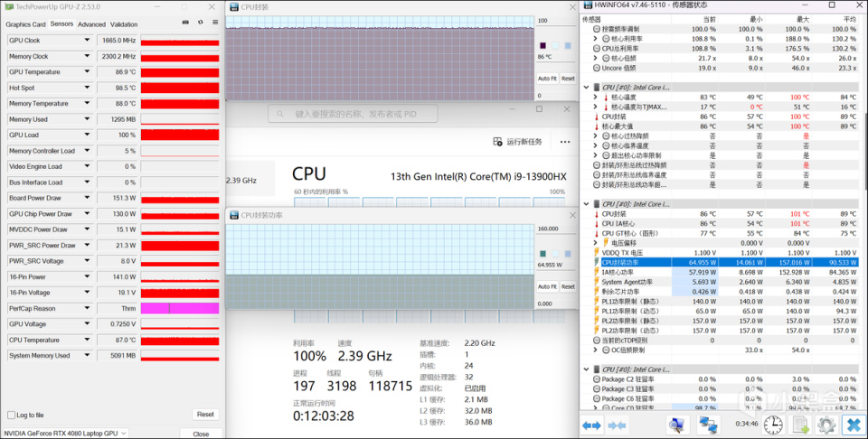Open Board Power Draw sensor dropdown
The width and height of the screenshot is (868, 439).
[87, 198]
